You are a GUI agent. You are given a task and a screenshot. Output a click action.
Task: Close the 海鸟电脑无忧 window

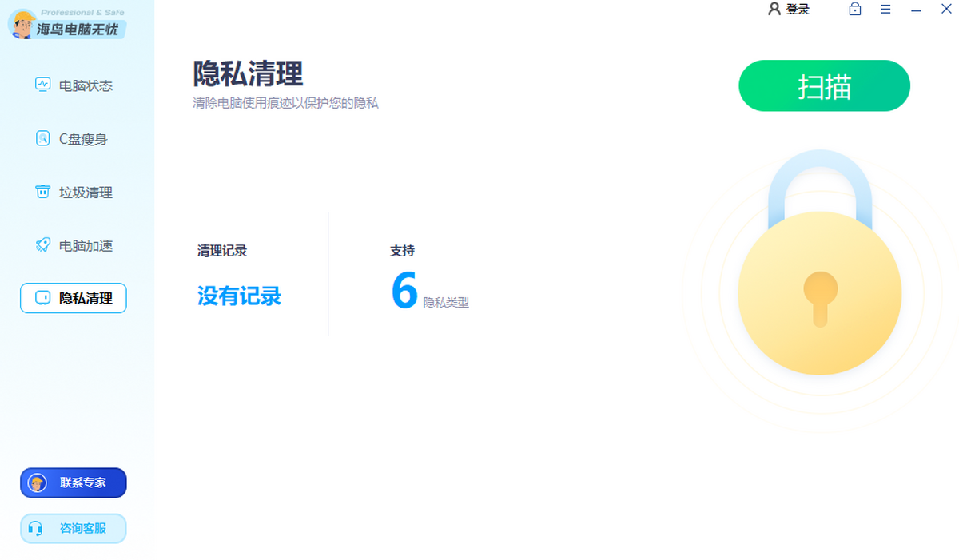pyautogui.click(x=946, y=10)
